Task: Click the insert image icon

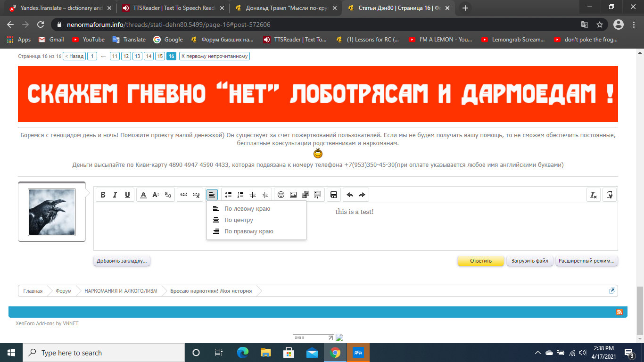Action: (x=293, y=195)
